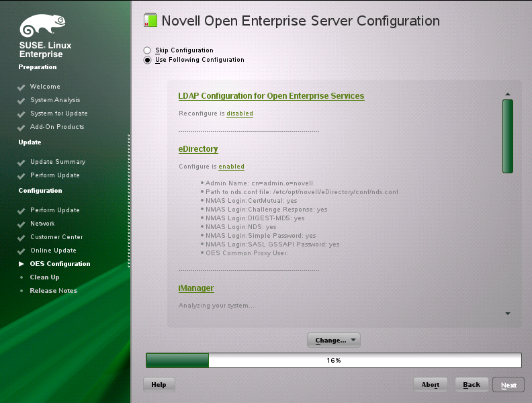The image size is (532, 403).
Task: Click OES Common Proxy User entry
Action: coord(247,253)
